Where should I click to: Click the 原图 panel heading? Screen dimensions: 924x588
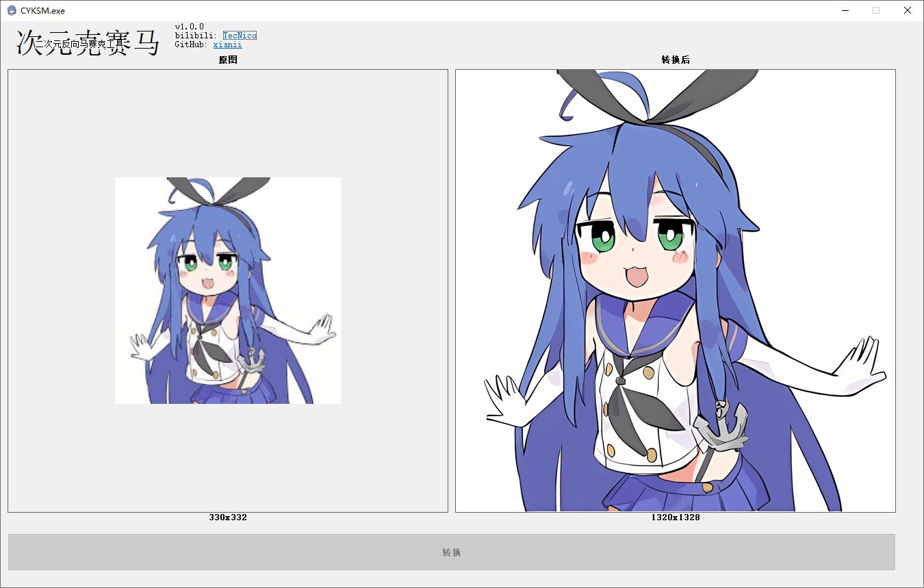point(228,60)
